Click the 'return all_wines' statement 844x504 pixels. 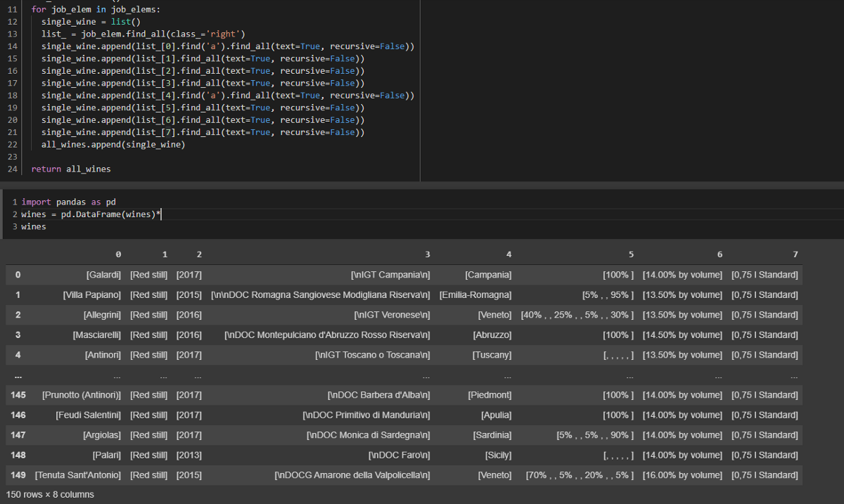(71, 169)
